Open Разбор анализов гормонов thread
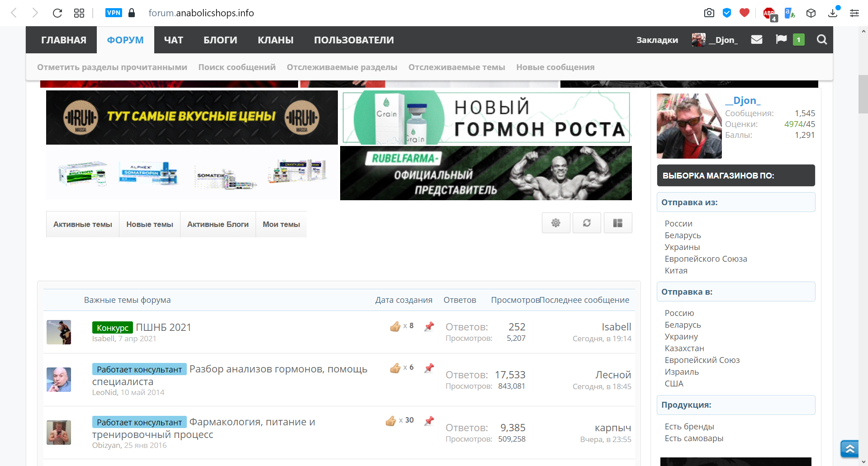This screenshot has width=868, height=466. click(230, 375)
